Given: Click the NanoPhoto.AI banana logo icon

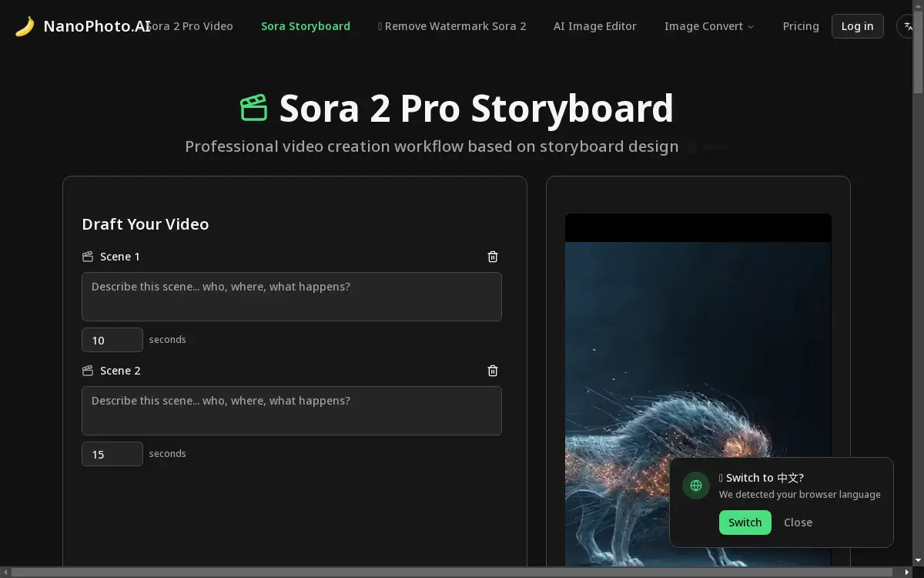Looking at the screenshot, I should point(25,25).
